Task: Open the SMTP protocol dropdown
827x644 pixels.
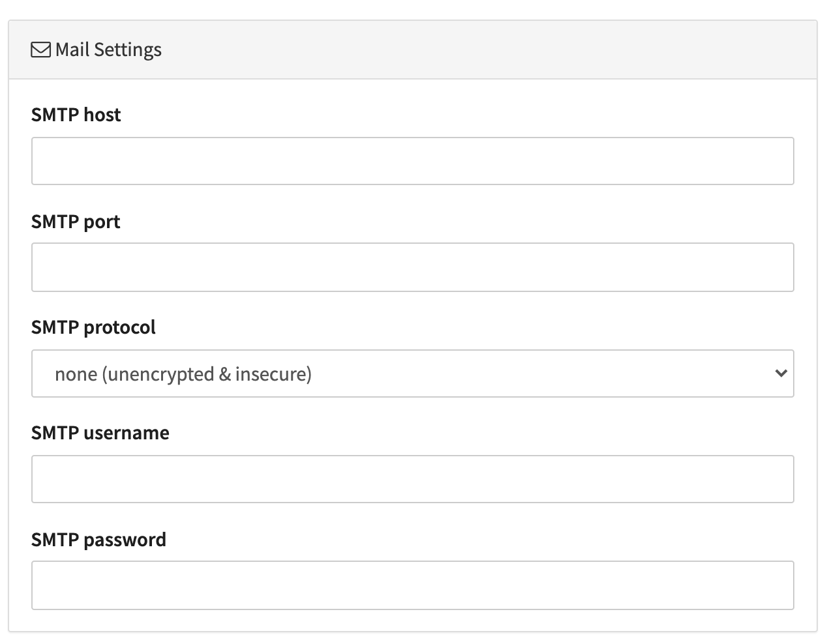Action: tap(412, 373)
